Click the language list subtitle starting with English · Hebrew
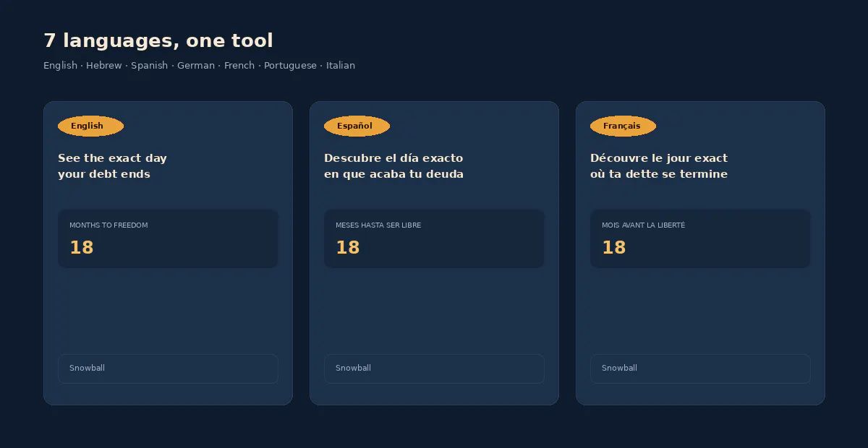The image size is (868, 448). point(199,65)
